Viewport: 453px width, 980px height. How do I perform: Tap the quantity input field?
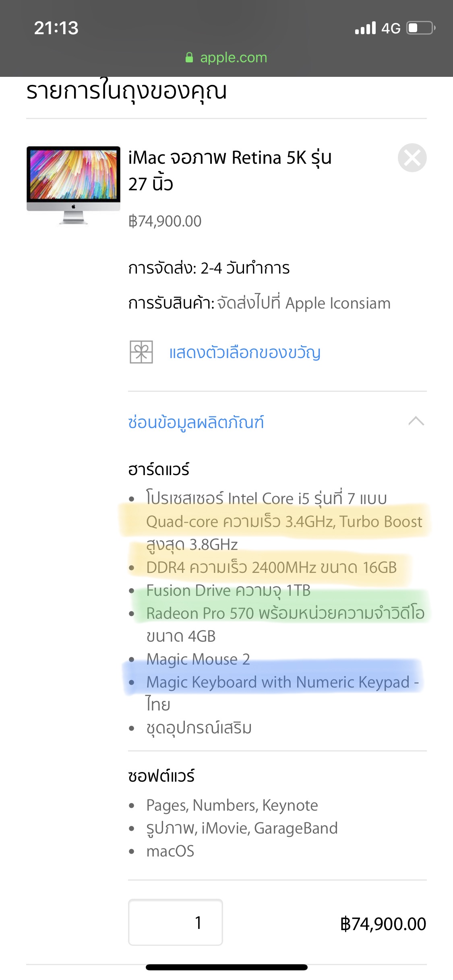(x=176, y=922)
